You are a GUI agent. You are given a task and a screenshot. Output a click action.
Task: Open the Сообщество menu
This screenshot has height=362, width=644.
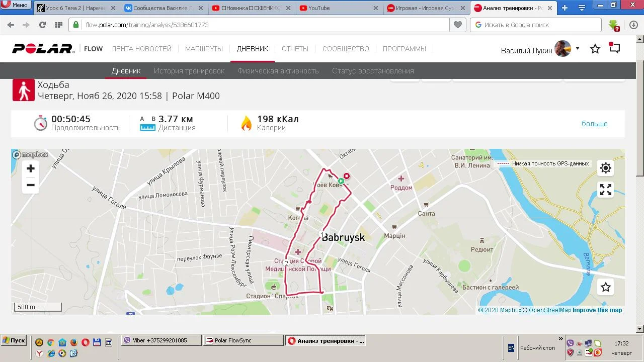[x=346, y=49]
